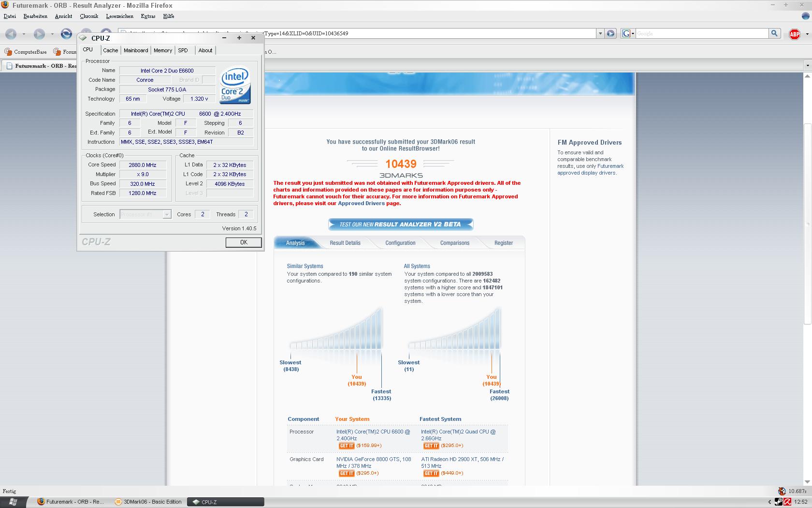Click the Core Speed value 2880.0 MHz
Viewport: 812px width, 508px height.
143,165
